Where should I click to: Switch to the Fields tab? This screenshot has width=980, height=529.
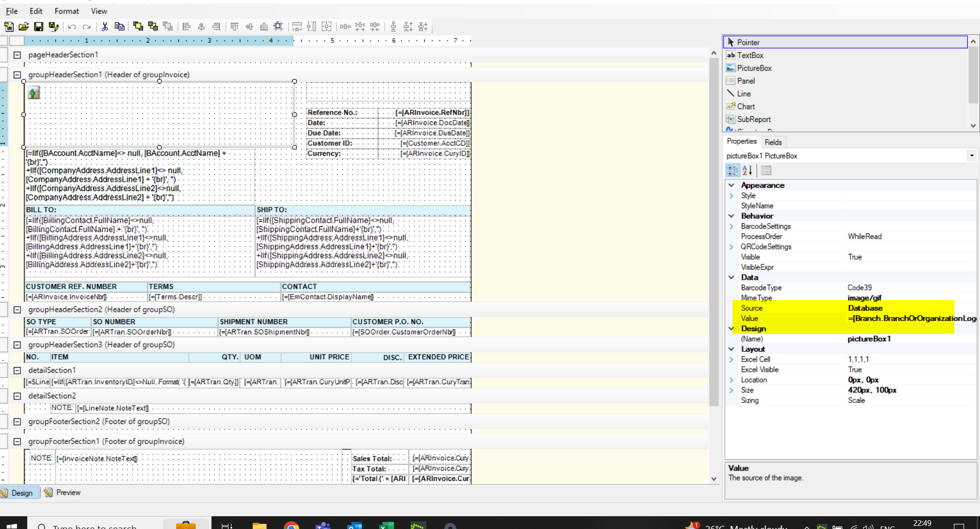tap(773, 142)
